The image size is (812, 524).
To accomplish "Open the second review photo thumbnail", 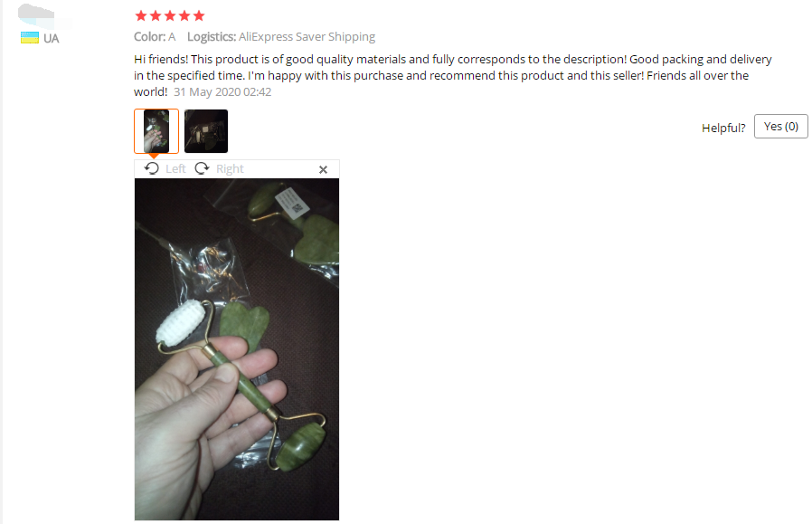I will click(206, 131).
